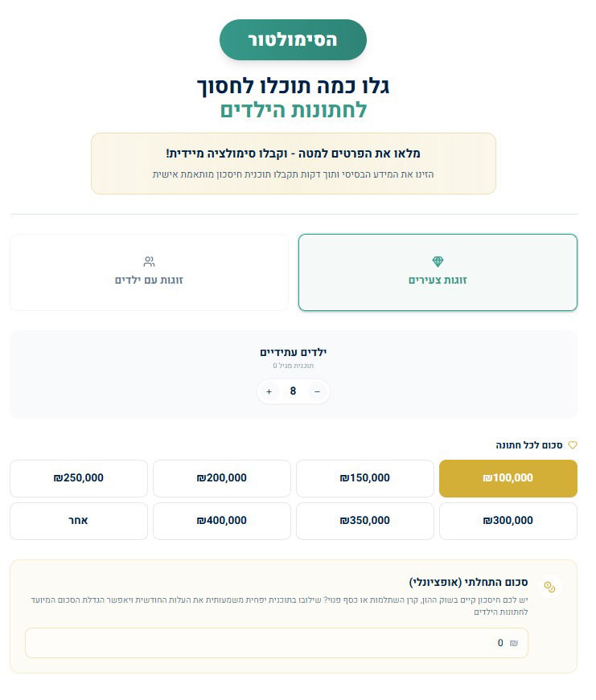Switch to the זוגות עם ילדים tab
This screenshot has width=596, height=700.
(149, 272)
